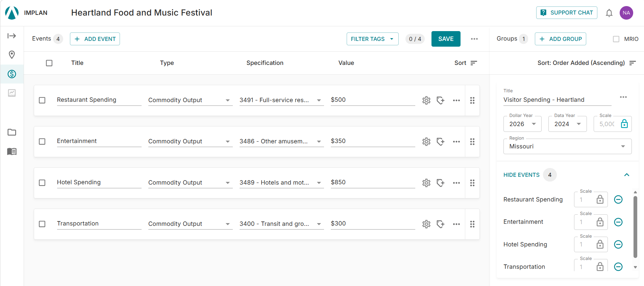644x286 pixels.
Task: Check the Restaurant Spending event checkbox
Action: coord(42,100)
